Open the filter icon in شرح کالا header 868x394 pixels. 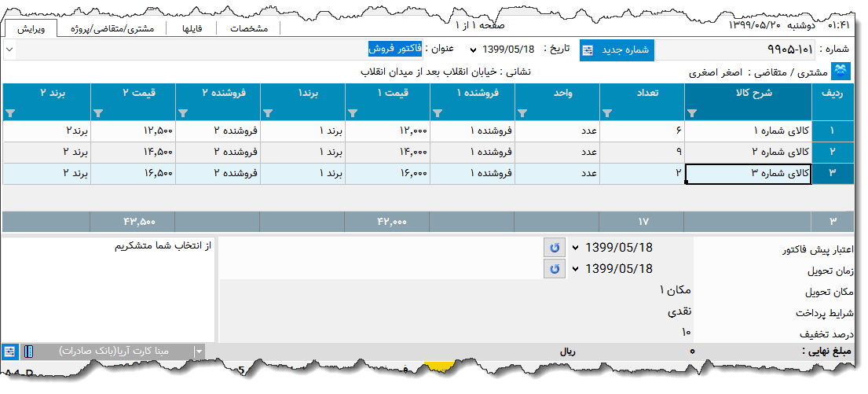pyautogui.click(x=692, y=113)
